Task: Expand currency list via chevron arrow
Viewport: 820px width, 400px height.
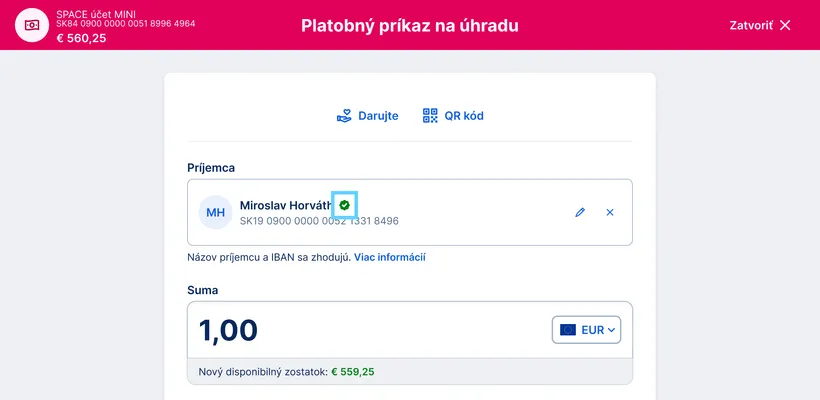Action: 611,330
